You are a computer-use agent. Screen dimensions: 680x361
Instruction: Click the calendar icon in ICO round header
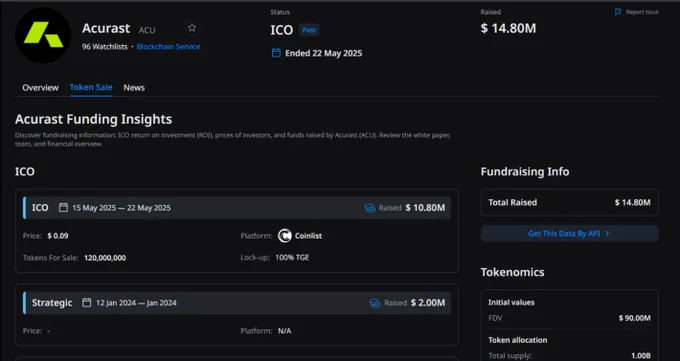63,207
